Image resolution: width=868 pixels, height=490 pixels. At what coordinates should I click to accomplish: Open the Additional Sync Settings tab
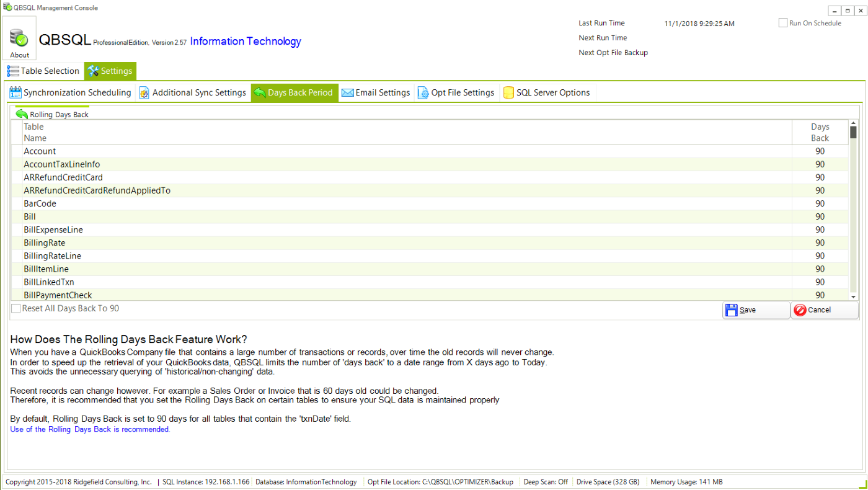(192, 93)
